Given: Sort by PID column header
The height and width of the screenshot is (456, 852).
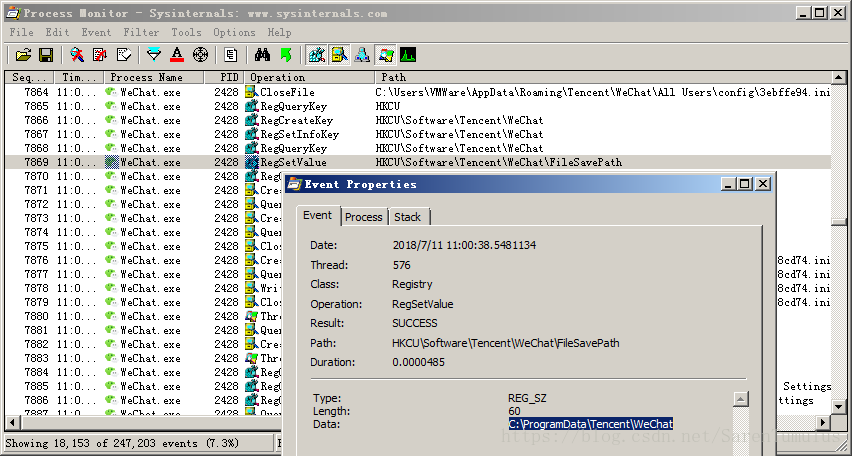Looking at the screenshot, I should click(x=224, y=77).
